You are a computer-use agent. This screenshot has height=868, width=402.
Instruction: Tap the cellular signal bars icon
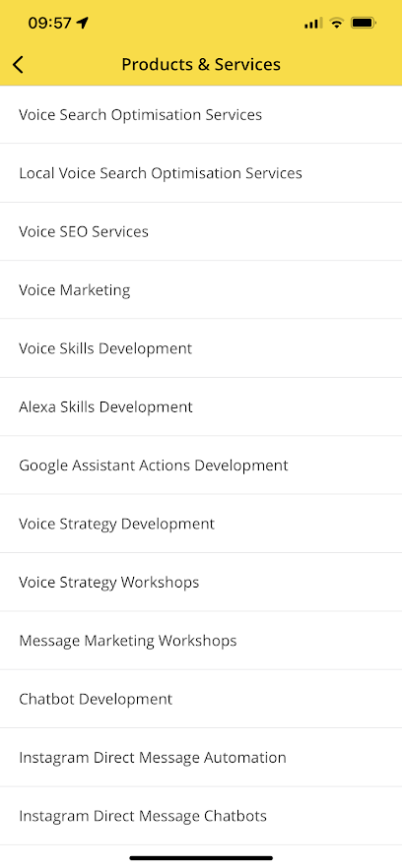(x=313, y=23)
